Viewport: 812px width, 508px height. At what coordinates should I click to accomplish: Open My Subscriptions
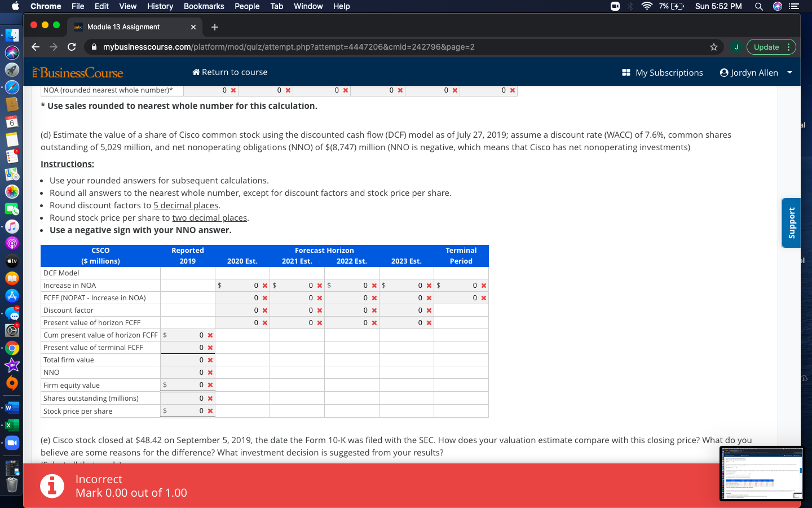(663, 72)
